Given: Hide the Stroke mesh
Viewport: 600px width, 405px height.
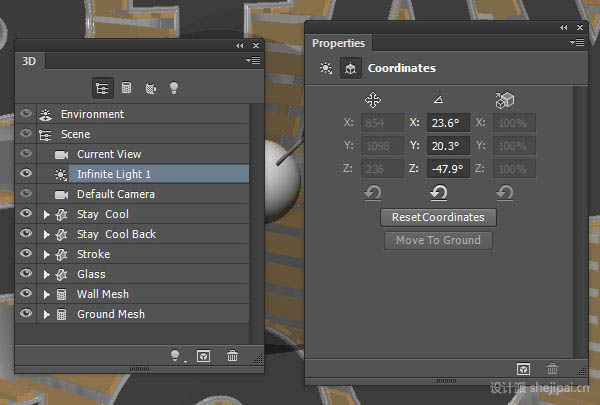Looking at the screenshot, I should point(26,253).
